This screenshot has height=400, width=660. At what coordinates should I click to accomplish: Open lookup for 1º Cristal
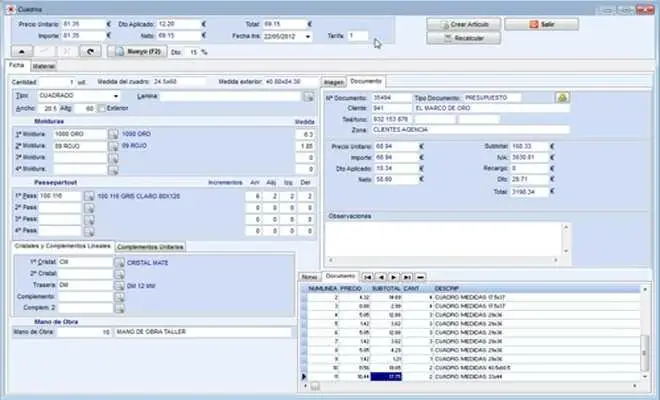click(120, 263)
